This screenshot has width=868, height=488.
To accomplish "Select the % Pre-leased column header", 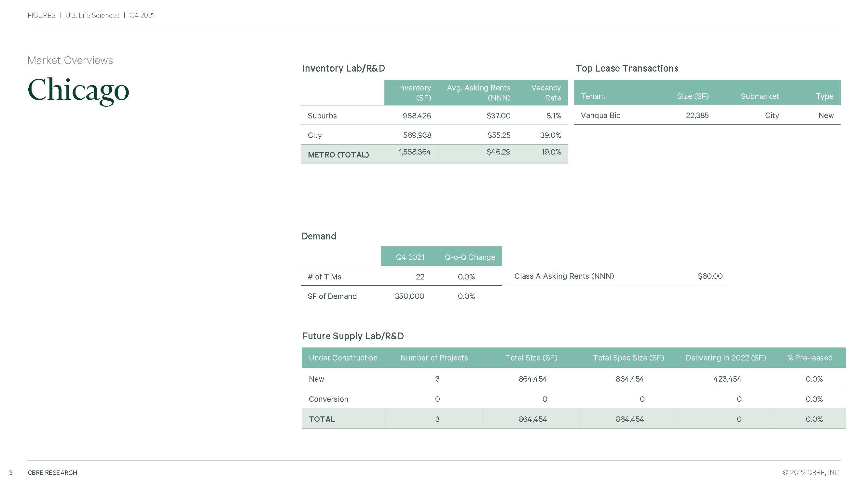I will click(809, 358).
